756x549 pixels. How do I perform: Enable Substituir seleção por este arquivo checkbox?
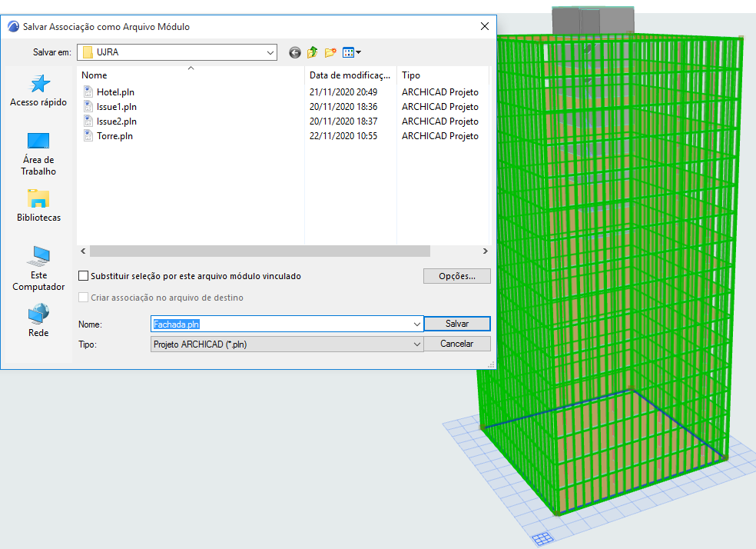[84, 276]
